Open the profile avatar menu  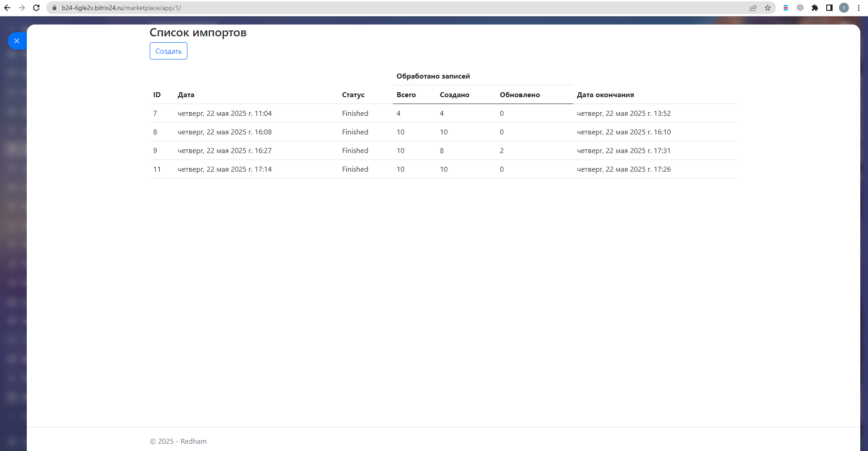click(x=844, y=8)
